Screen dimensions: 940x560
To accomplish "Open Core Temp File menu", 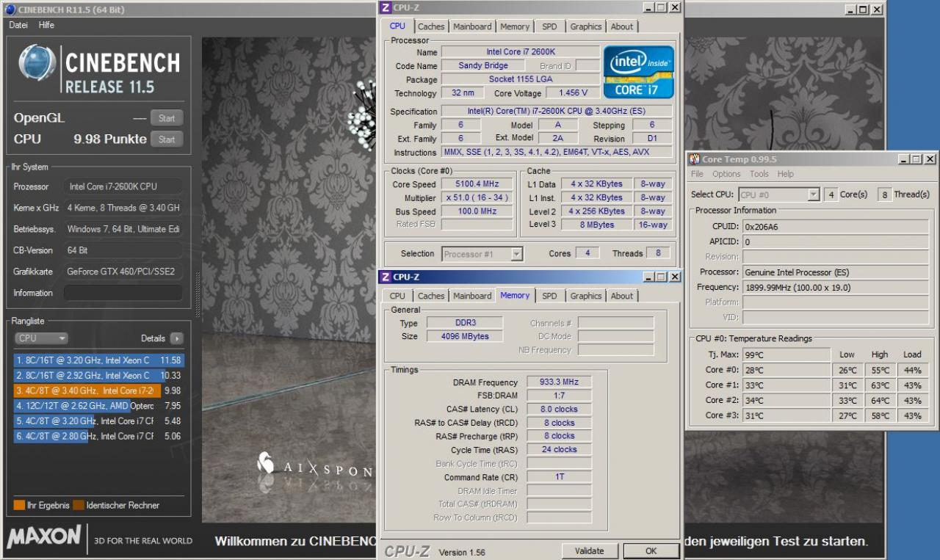I will click(x=697, y=174).
